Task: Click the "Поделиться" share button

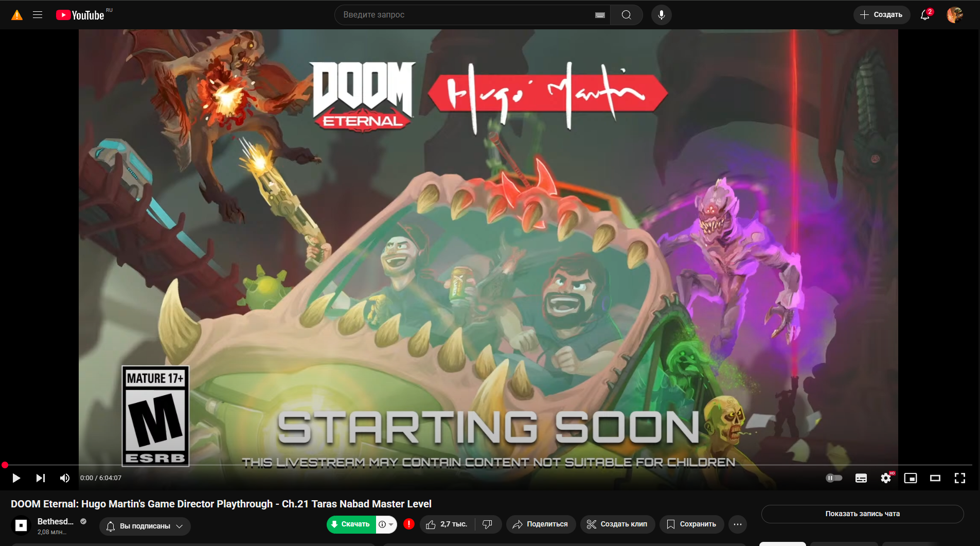Action: (x=541, y=524)
